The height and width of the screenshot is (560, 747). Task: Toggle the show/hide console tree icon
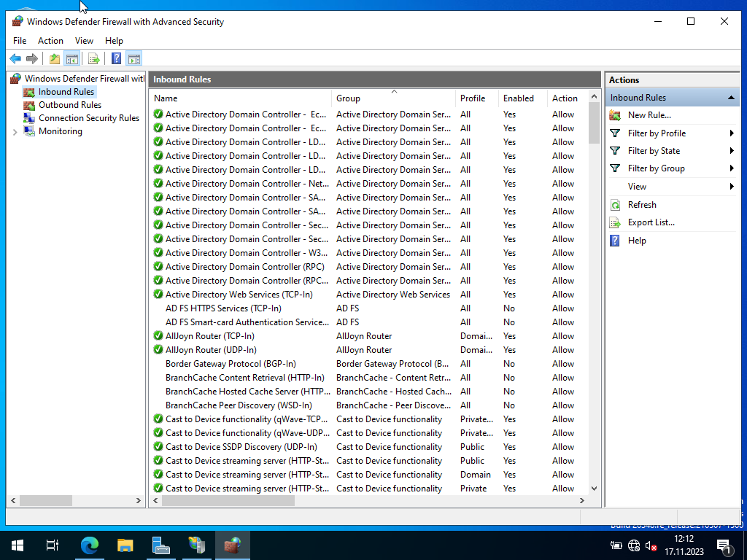[72, 58]
